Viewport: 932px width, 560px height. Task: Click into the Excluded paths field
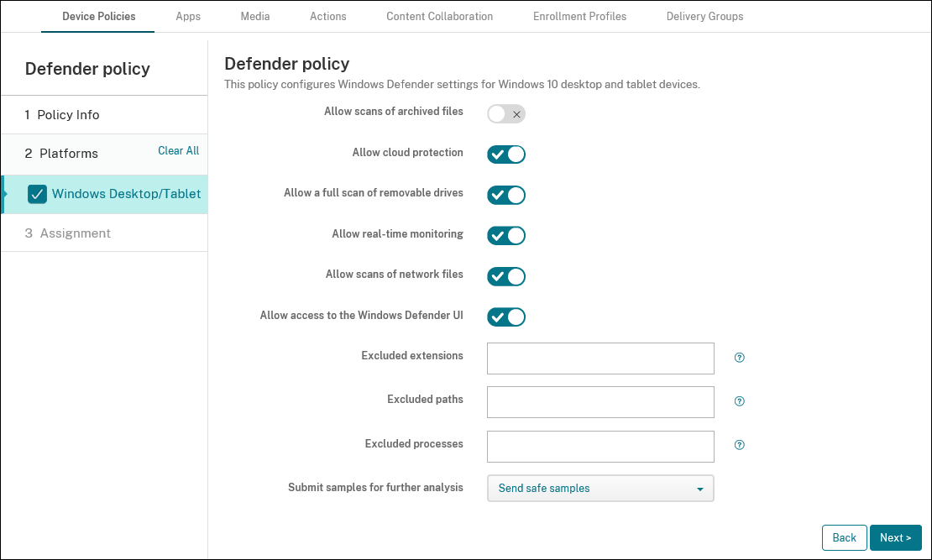tap(600, 402)
